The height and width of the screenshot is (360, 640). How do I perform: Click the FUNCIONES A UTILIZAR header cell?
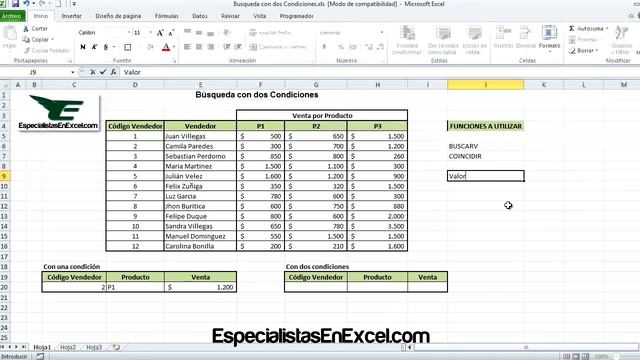point(486,126)
